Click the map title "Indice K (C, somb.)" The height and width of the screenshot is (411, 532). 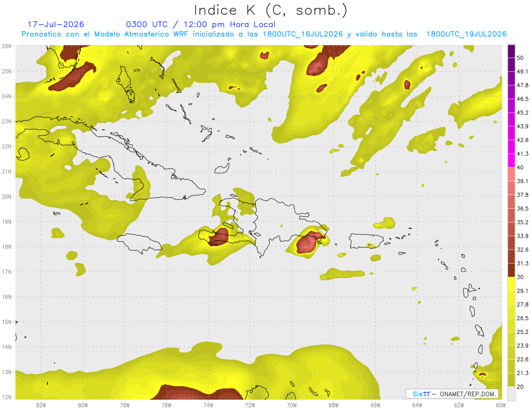[x=271, y=10]
